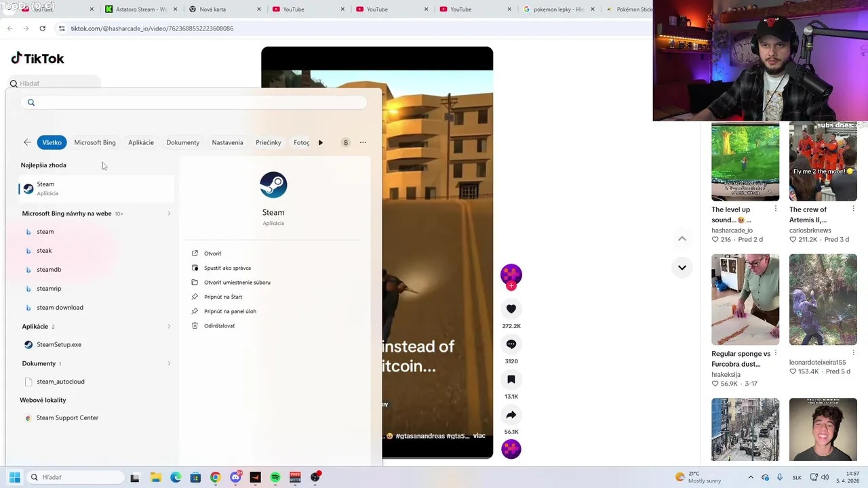Viewport: 868px width, 488px height.
Task: Expand the Dokumenty results section
Action: click(169, 363)
